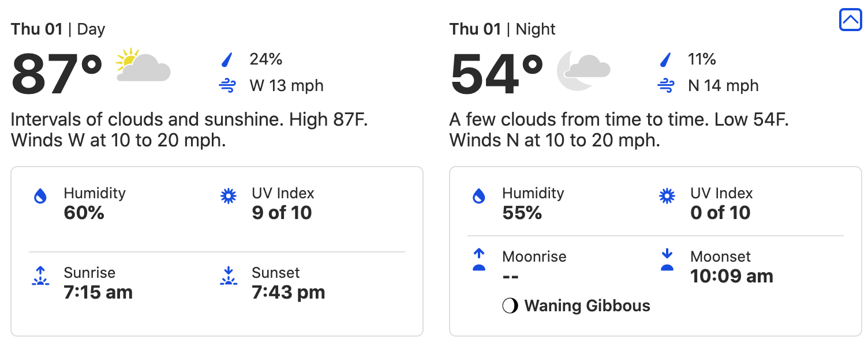
Task: Click the nighttime rain droplet icon beside 11%
Action: (666, 59)
